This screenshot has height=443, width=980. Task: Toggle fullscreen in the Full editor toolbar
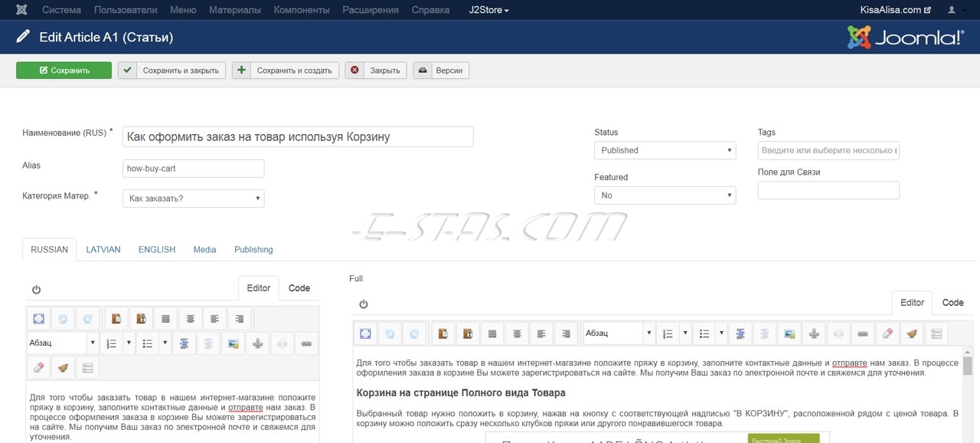point(365,333)
